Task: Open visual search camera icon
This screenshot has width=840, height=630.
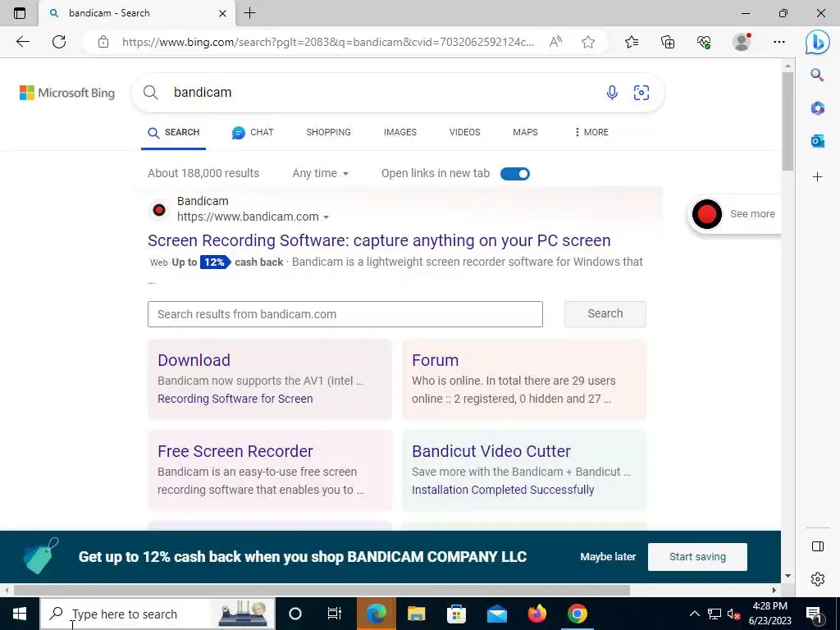Action: coord(641,93)
